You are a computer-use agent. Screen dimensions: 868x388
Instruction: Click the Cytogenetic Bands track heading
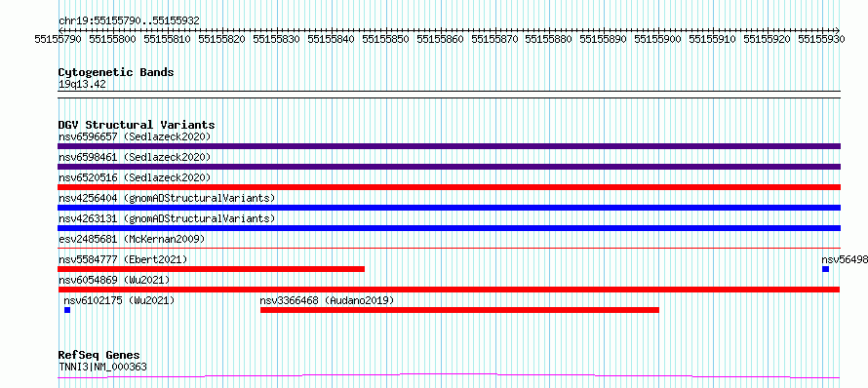pyautogui.click(x=116, y=72)
